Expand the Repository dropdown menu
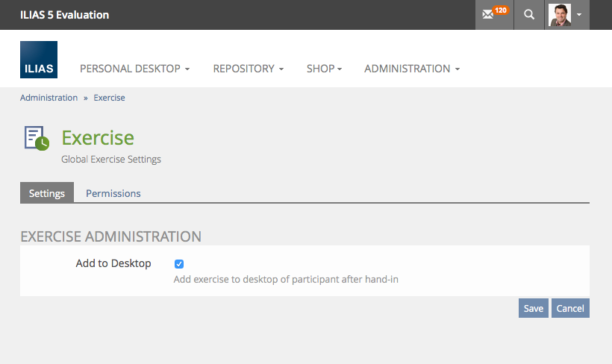Viewport: 612px width, 364px height. pos(248,69)
